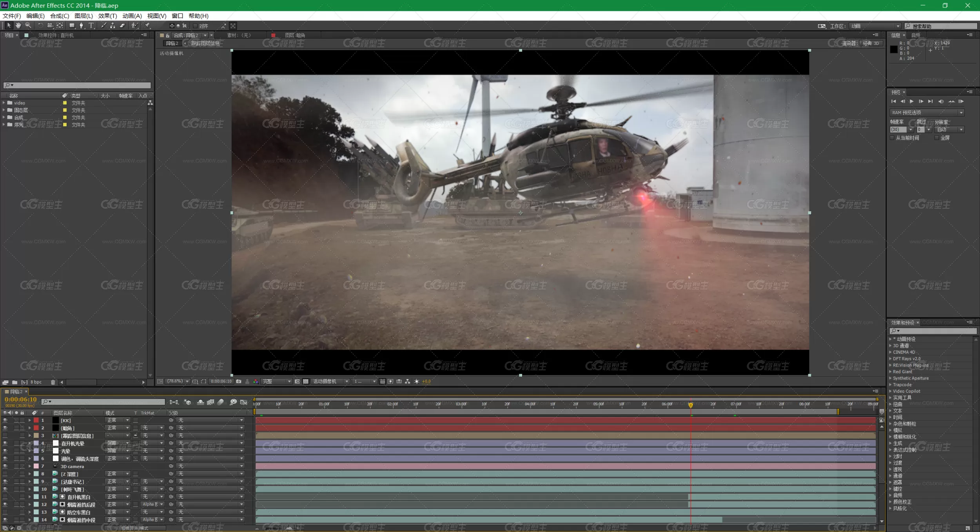Open show channel color management icon

tap(256, 381)
